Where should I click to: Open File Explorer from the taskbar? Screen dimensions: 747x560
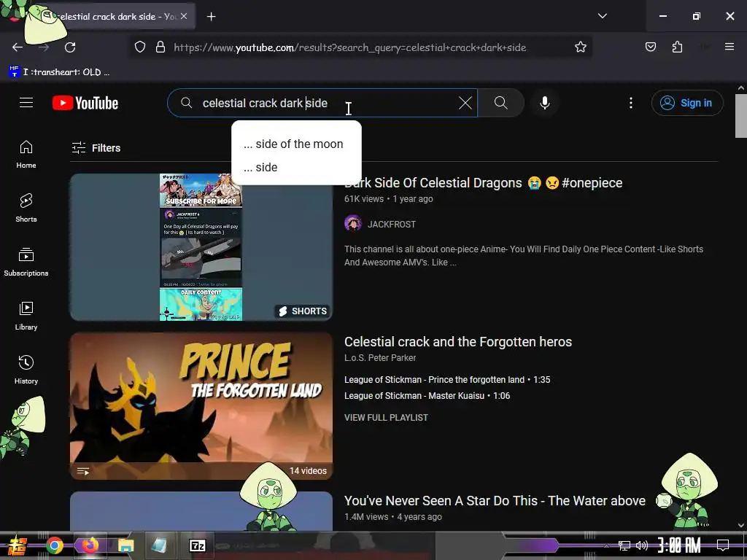pos(125,545)
